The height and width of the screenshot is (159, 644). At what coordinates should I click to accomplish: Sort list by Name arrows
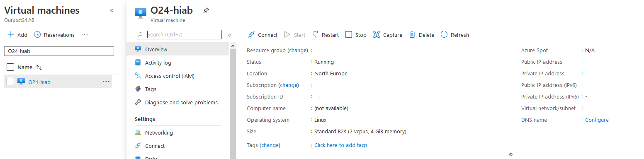pyautogui.click(x=39, y=67)
